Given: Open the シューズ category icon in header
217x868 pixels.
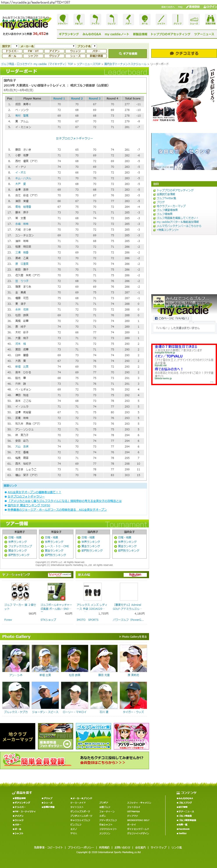Looking at the screenshot, I should pos(194,20).
